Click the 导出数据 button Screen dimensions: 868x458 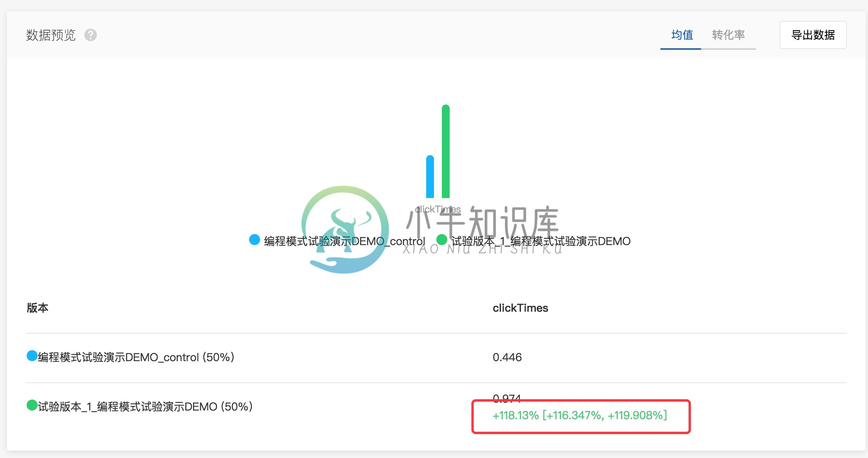(813, 35)
